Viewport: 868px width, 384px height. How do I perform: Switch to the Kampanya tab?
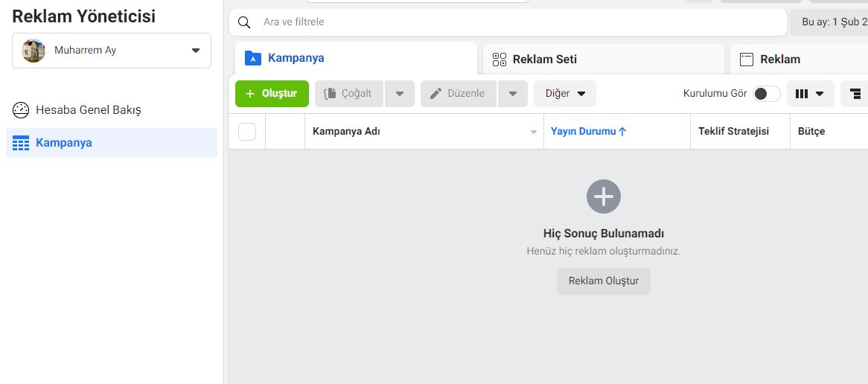coord(356,58)
